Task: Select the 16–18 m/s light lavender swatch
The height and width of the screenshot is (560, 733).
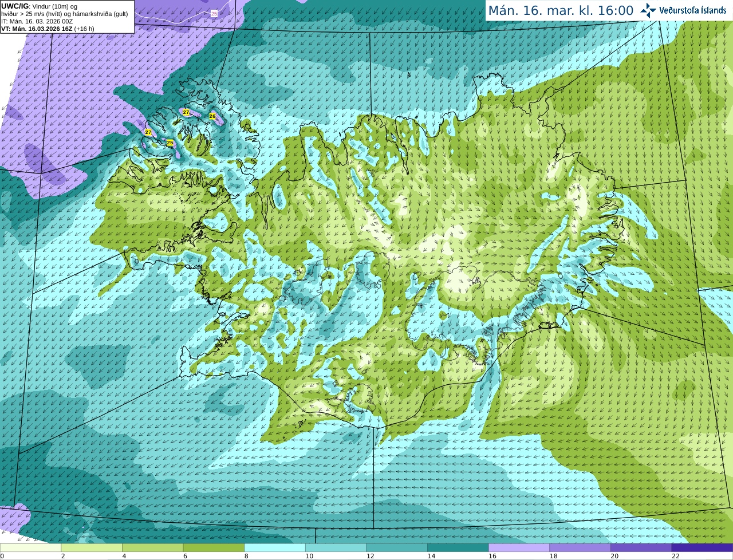Action: (x=519, y=548)
